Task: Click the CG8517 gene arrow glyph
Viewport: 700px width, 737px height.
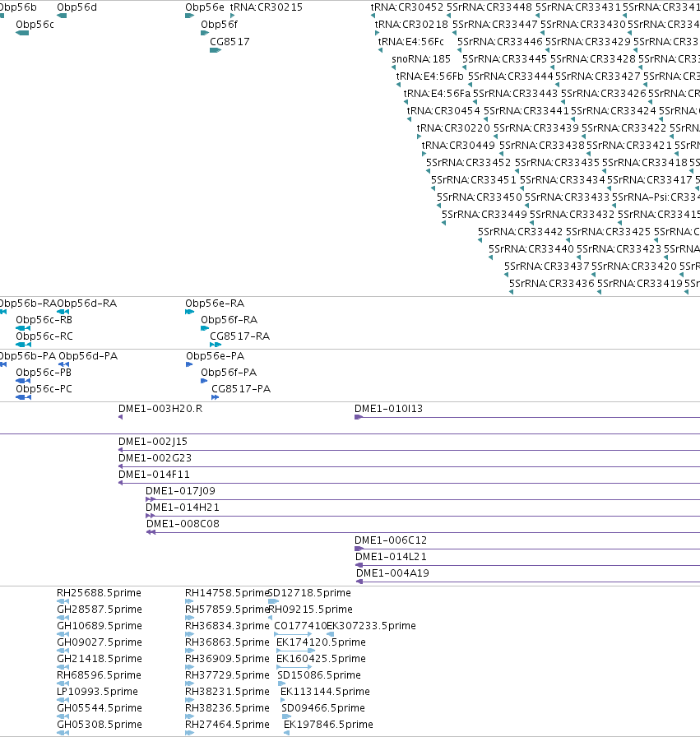Action: click(x=216, y=50)
